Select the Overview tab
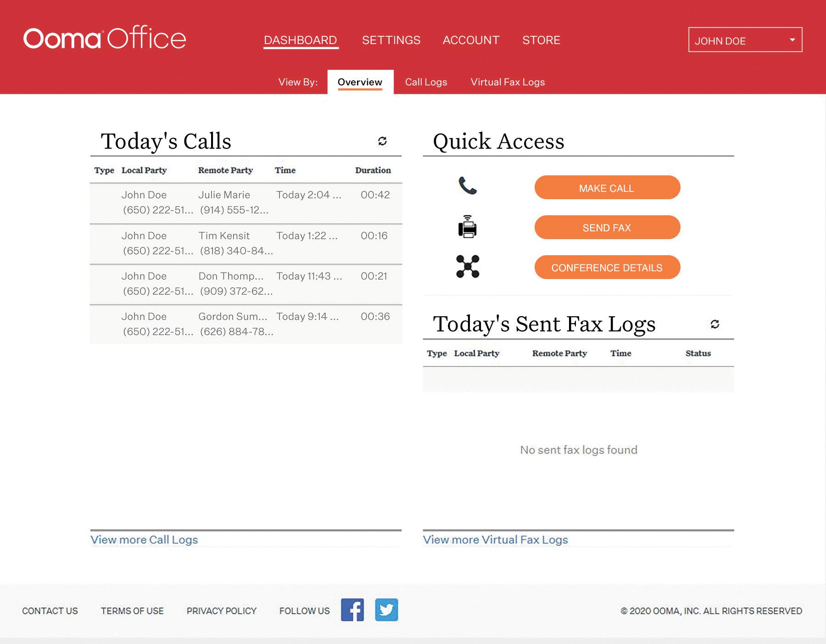826x644 pixels. 360,82
